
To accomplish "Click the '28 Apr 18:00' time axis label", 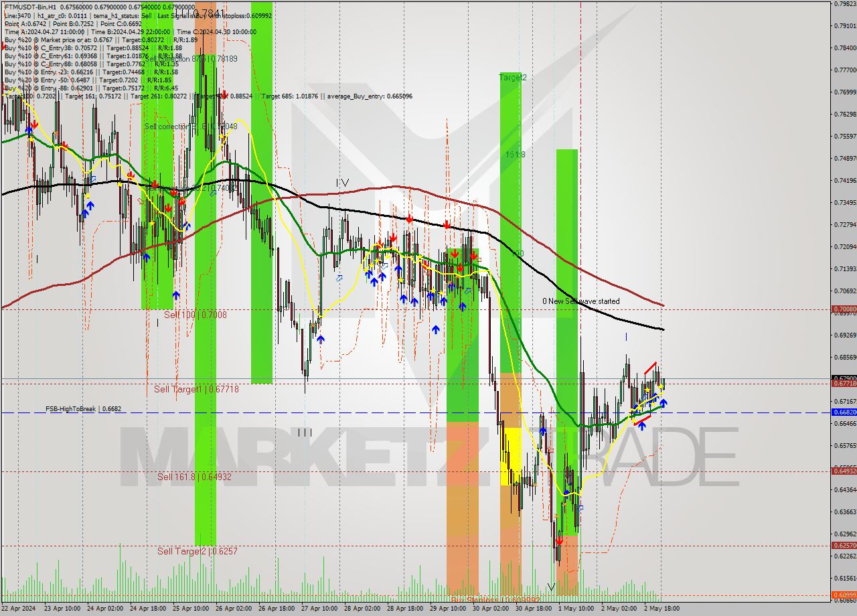I will (x=405, y=609).
